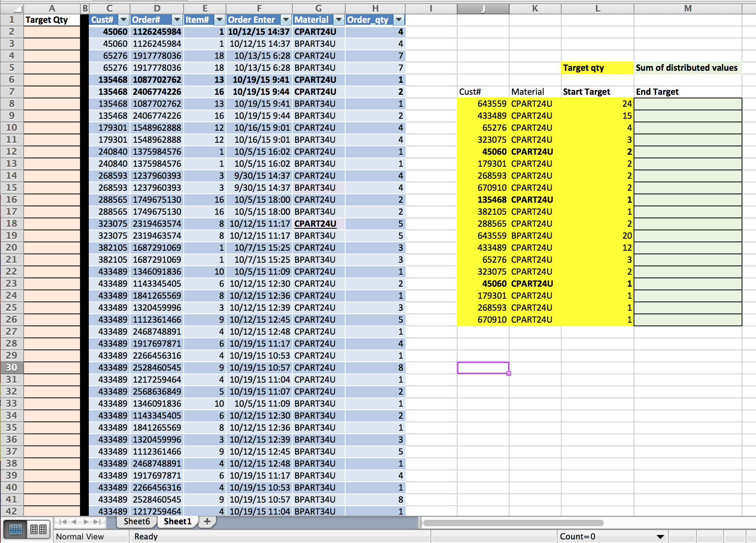The image size is (756, 543).
Task: Switch to Page Layout view icon
Action: 38,529
